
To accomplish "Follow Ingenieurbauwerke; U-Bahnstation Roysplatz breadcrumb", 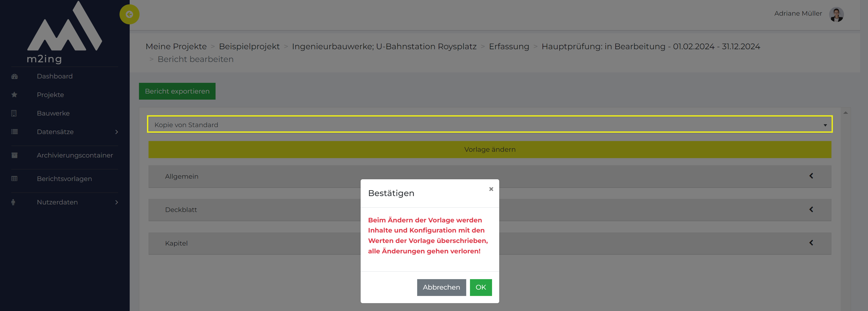I will 384,46.
